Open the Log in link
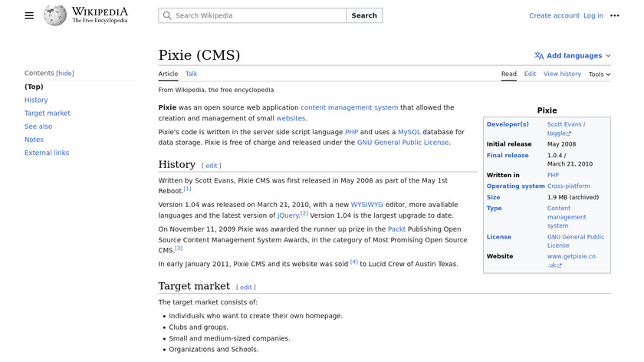 pyautogui.click(x=593, y=15)
